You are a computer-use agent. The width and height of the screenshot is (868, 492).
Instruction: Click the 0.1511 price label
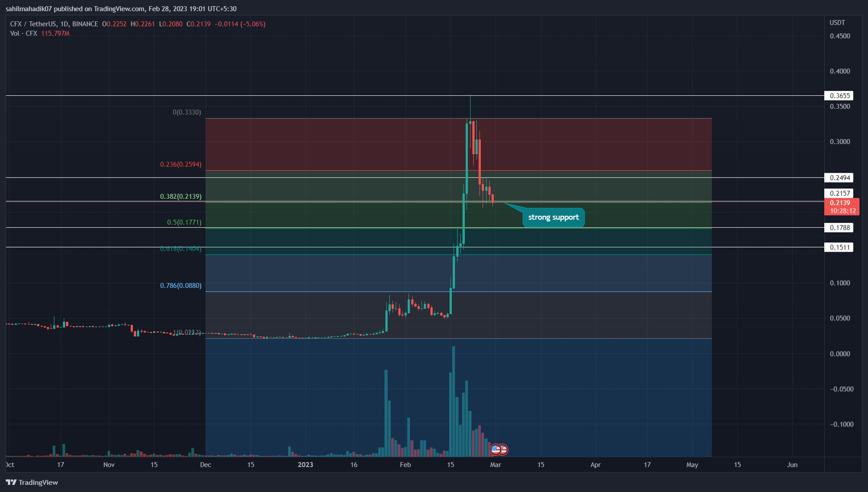coord(839,247)
